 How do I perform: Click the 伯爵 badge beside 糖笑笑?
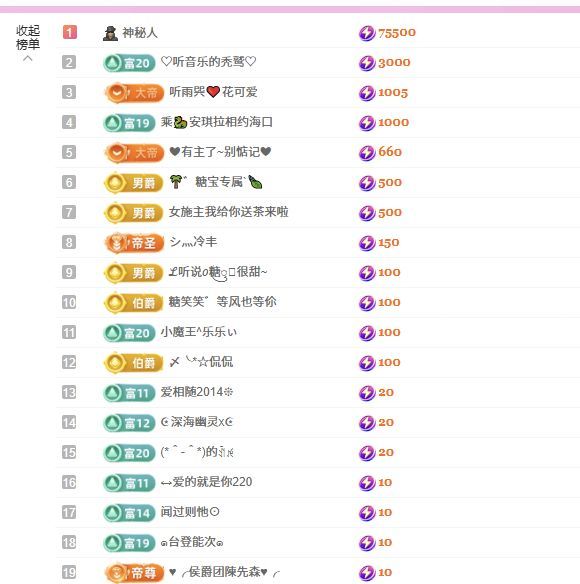(133, 303)
